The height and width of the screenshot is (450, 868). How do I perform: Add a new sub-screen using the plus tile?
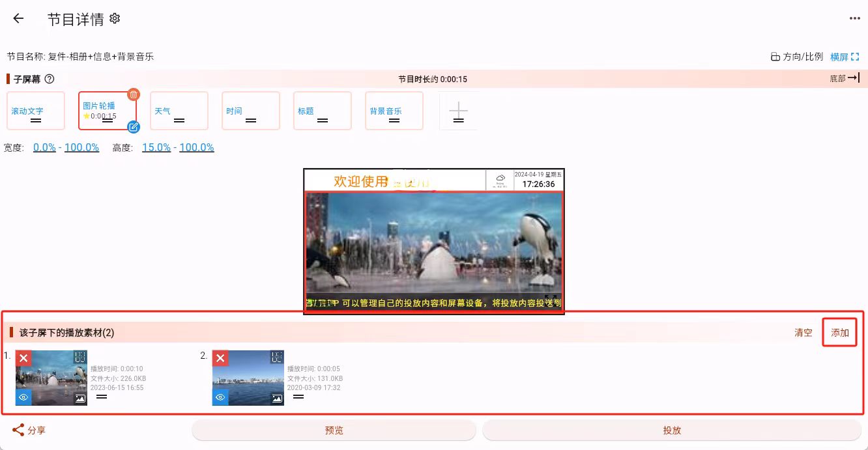point(458,111)
